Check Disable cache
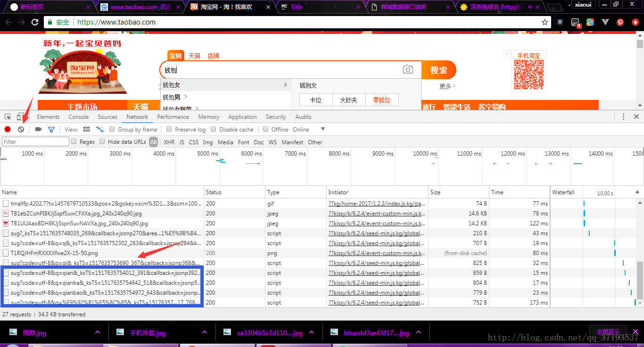The height and width of the screenshot is (347, 644). pyautogui.click(x=214, y=129)
